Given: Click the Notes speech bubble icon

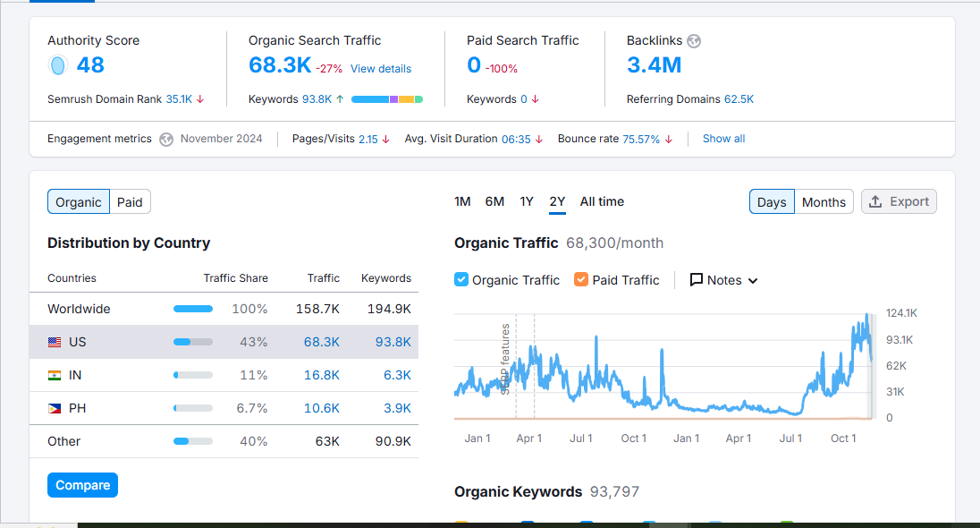Looking at the screenshot, I should click(697, 280).
